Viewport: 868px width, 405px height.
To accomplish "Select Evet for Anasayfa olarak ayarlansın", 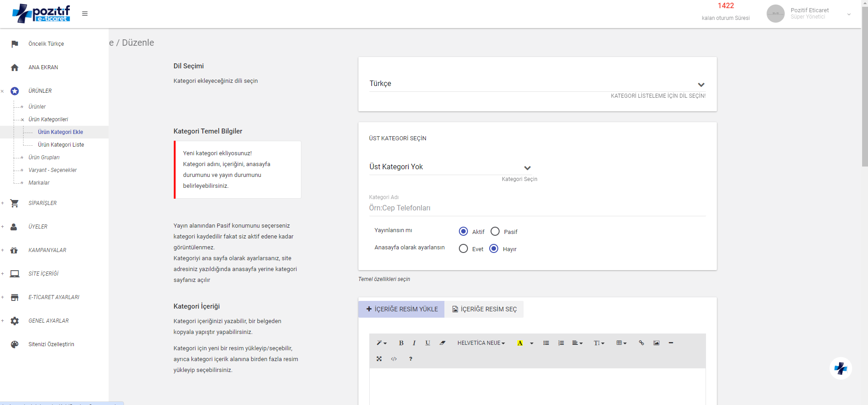I will 463,249.
